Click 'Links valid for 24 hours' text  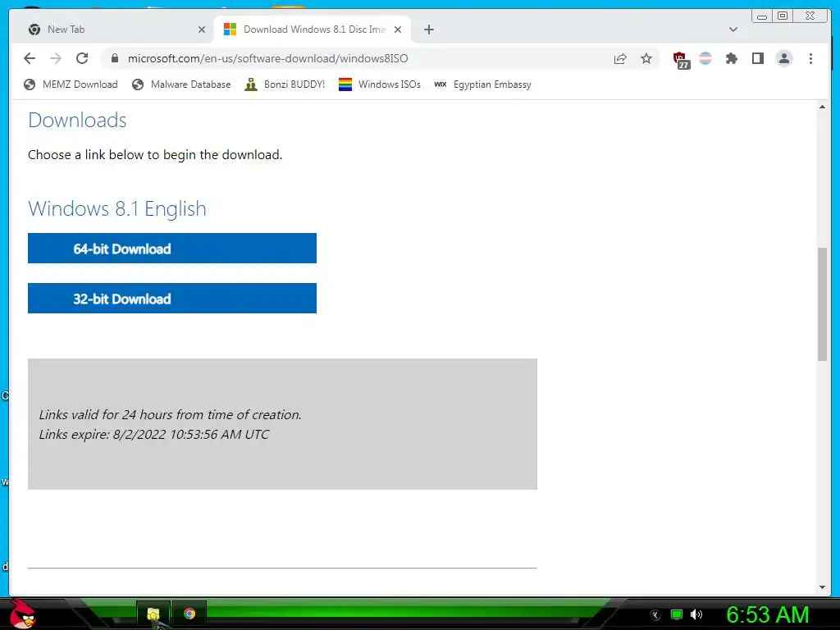tap(170, 414)
